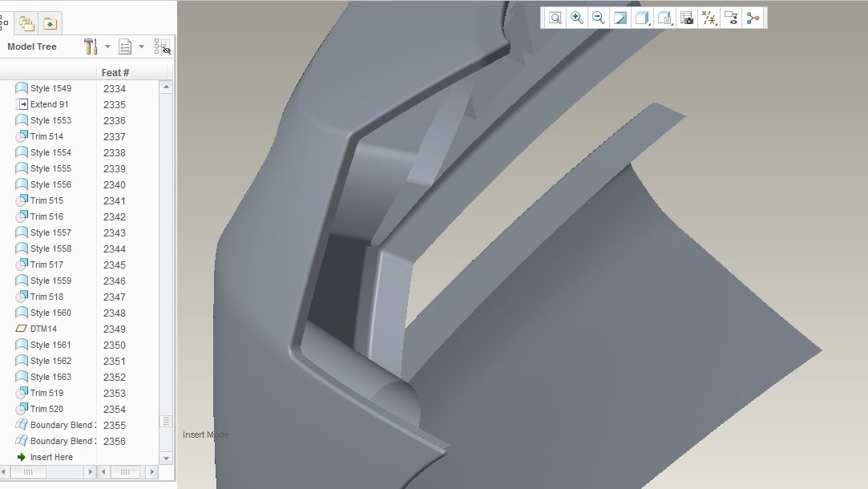This screenshot has width=868, height=489.
Task: Click feature number 2334 cell
Action: point(114,89)
